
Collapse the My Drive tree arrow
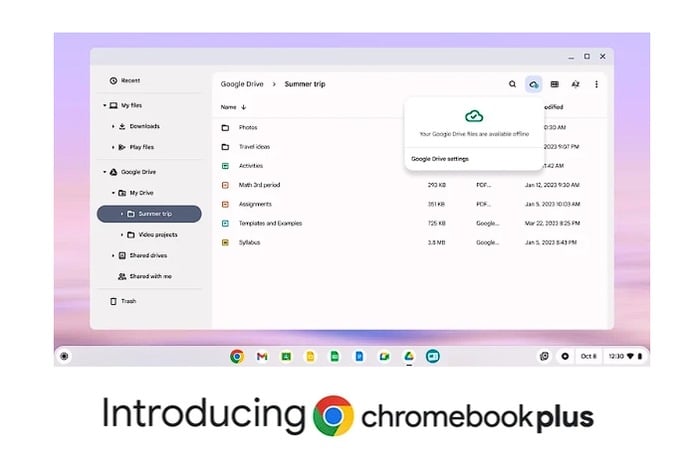pyautogui.click(x=113, y=193)
